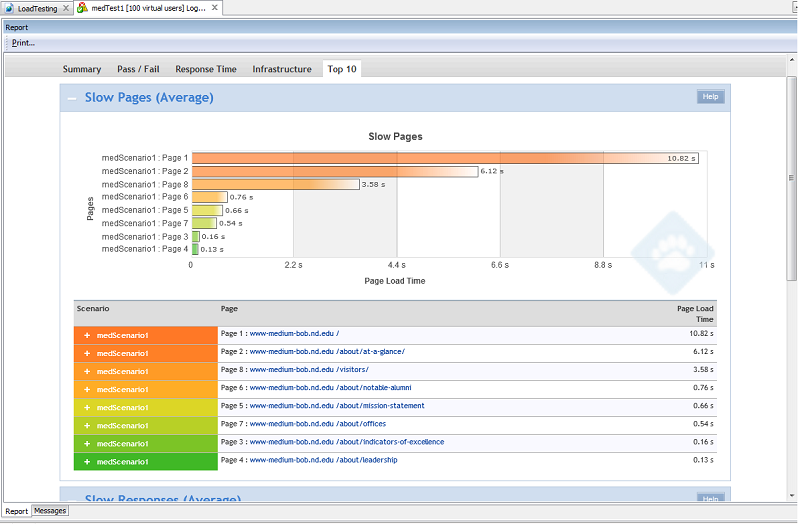This screenshot has width=800, height=524.
Task: Open the Response Time tab
Action: click(x=206, y=69)
